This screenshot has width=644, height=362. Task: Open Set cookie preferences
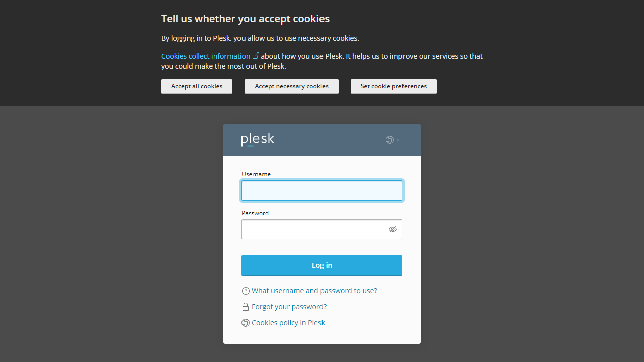click(x=393, y=86)
